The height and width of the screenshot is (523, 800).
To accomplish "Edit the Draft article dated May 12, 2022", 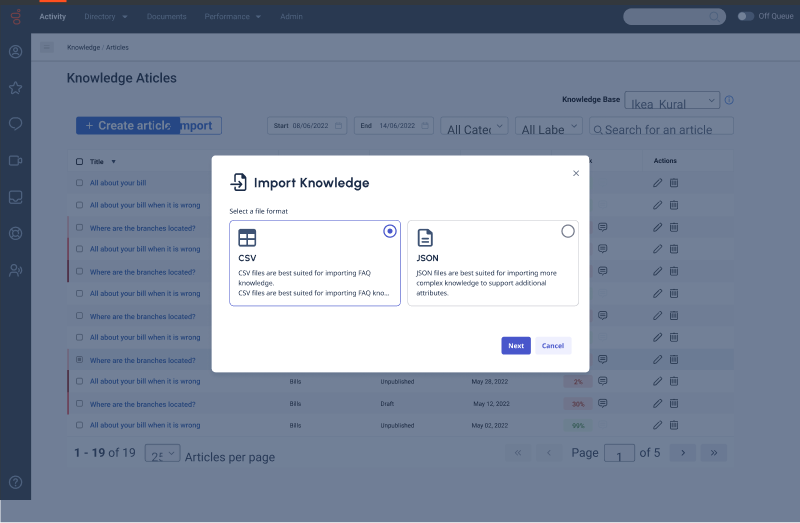I will pos(658,404).
